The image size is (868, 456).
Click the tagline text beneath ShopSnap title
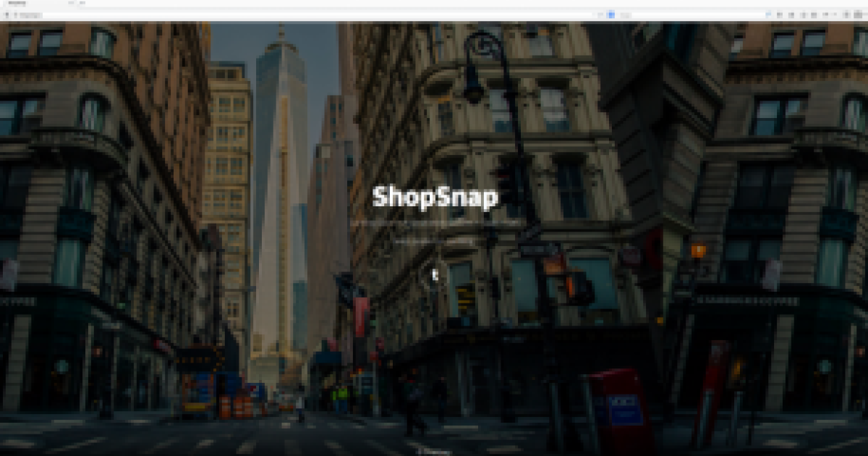click(x=435, y=224)
